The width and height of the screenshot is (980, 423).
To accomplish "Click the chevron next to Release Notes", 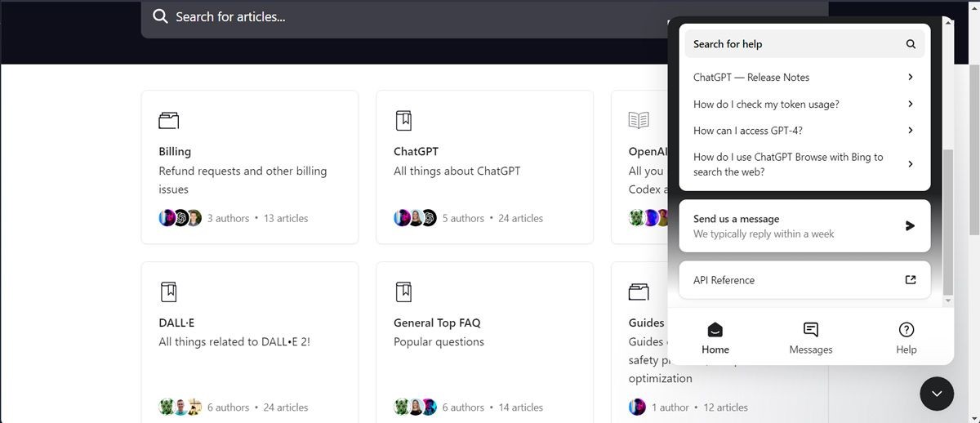I will [911, 77].
